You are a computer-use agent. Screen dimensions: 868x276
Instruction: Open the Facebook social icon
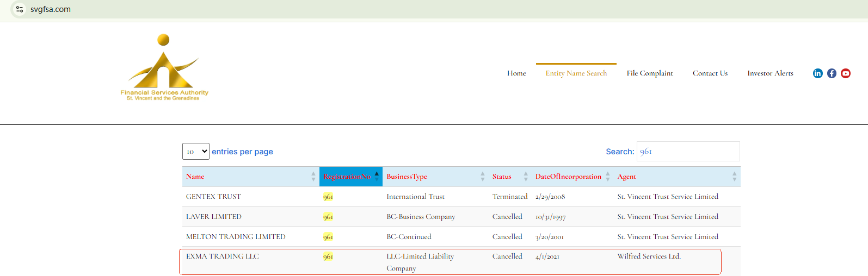(832, 73)
